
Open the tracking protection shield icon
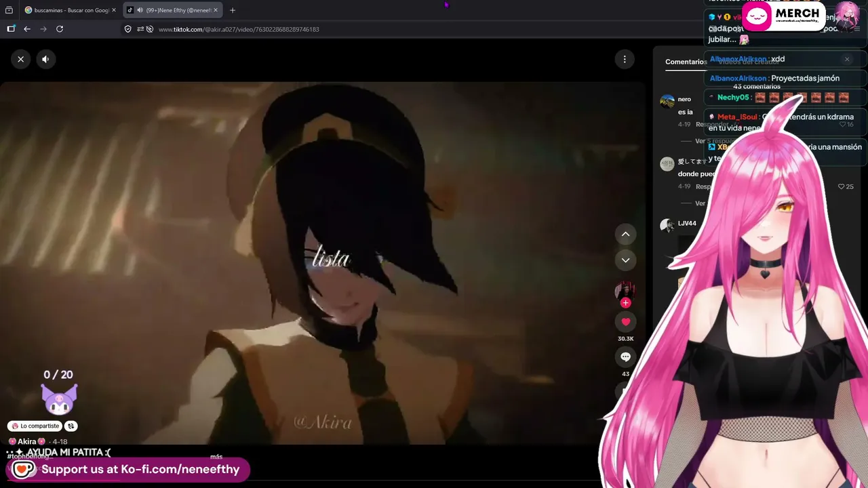pyautogui.click(x=127, y=29)
